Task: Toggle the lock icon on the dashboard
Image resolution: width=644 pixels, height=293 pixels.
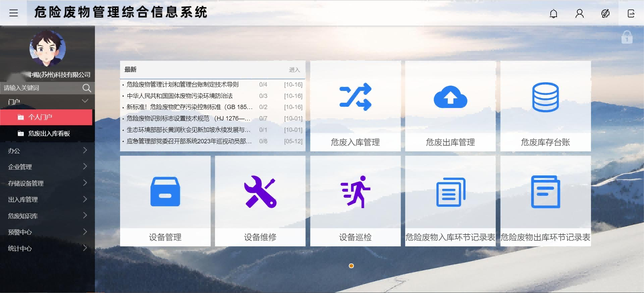Action: click(627, 37)
